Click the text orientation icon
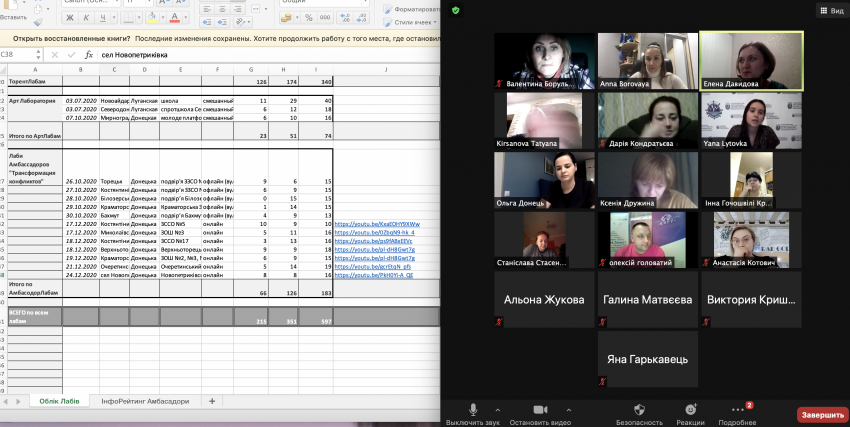850x427 pixels. (x=240, y=22)
